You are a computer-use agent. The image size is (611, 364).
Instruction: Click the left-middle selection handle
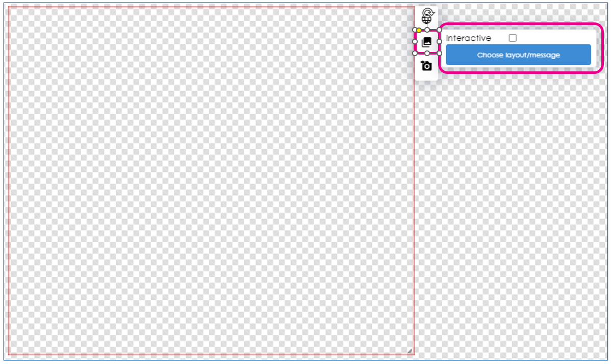click(x=415, y=41)
